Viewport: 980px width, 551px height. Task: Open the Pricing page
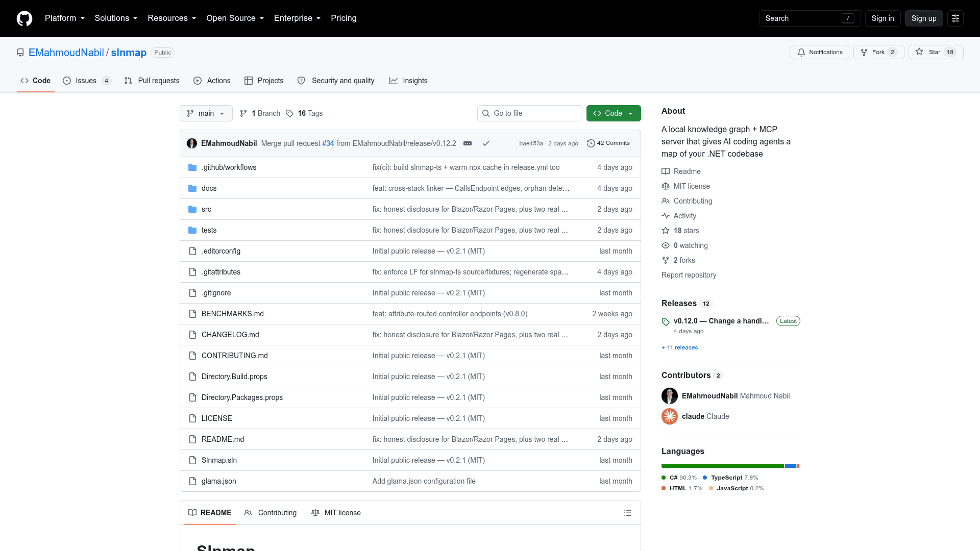pyautogui.click(x=344, y=18)
